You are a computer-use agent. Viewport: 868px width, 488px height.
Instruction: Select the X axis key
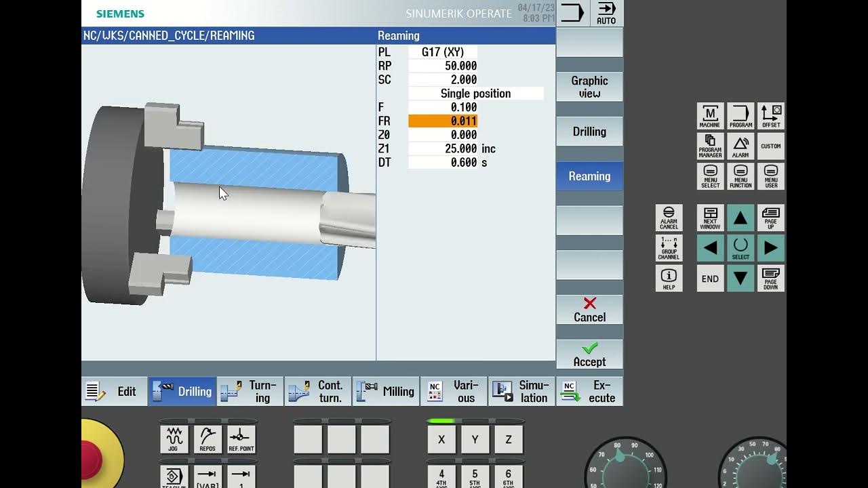click(441, 439)
